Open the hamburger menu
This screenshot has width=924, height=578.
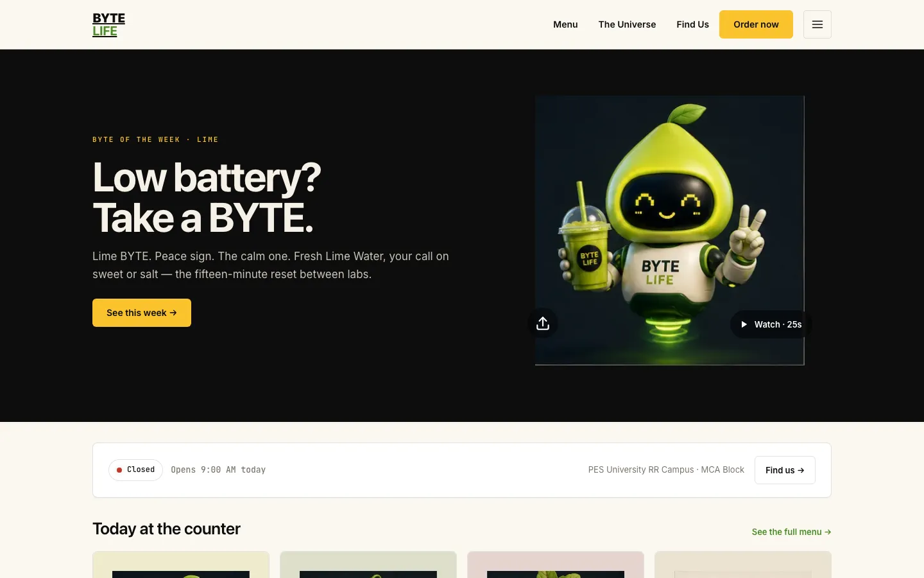click(817, 24)
